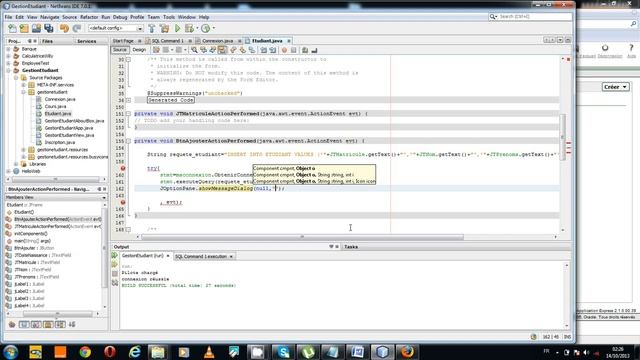Toggle Source view of the editor
This screenshot has width=640, height=360.
tap(120, 50)
